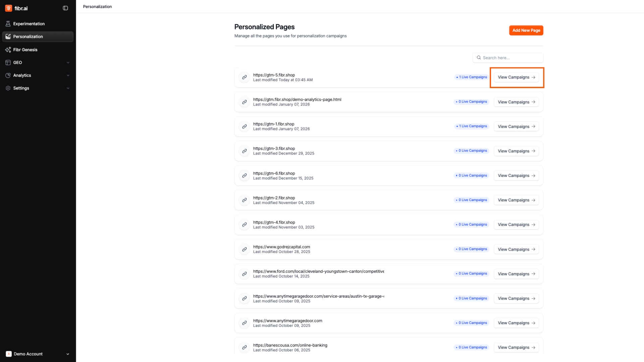The height and width of the screenshot is (362, 644).
Task: Expand the Settings submenu chevron
Action: coord(68,88)
